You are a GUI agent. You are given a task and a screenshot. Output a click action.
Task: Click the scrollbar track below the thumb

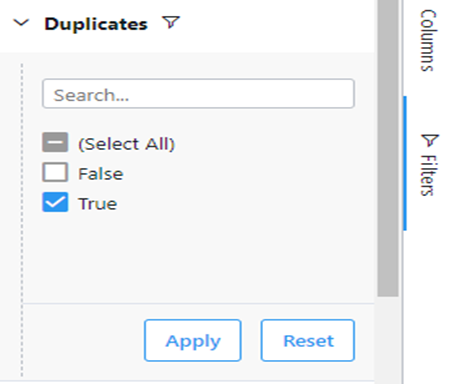tap(388, 340)
